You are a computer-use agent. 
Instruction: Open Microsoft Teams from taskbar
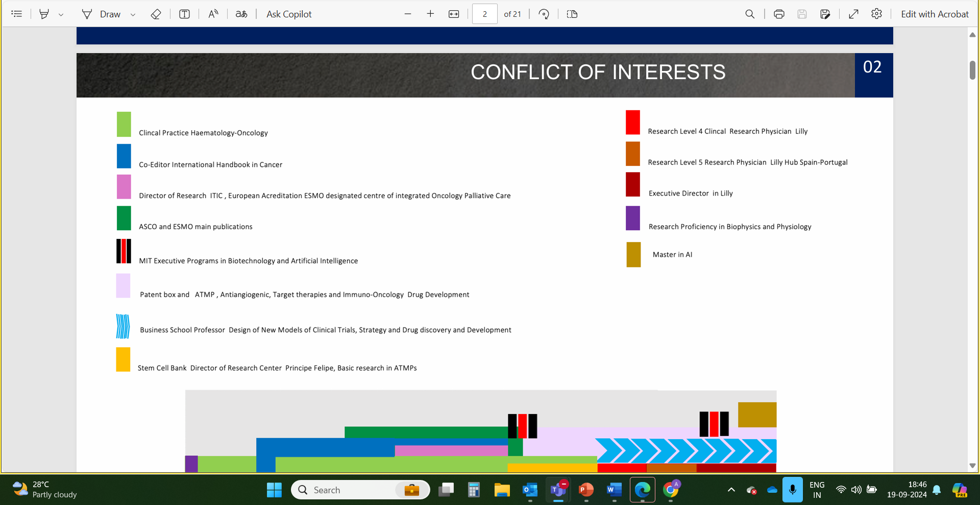click(558, 490)
